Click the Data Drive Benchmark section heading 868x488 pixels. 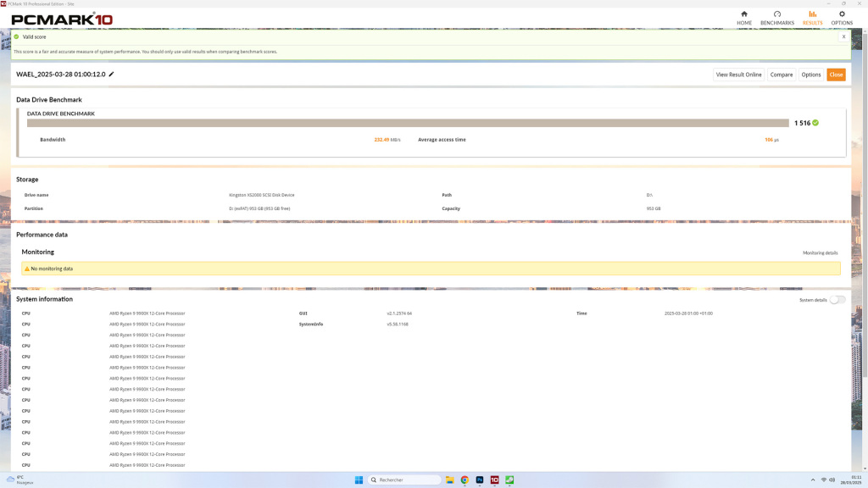pyautogui.click(x=48, y=100)
